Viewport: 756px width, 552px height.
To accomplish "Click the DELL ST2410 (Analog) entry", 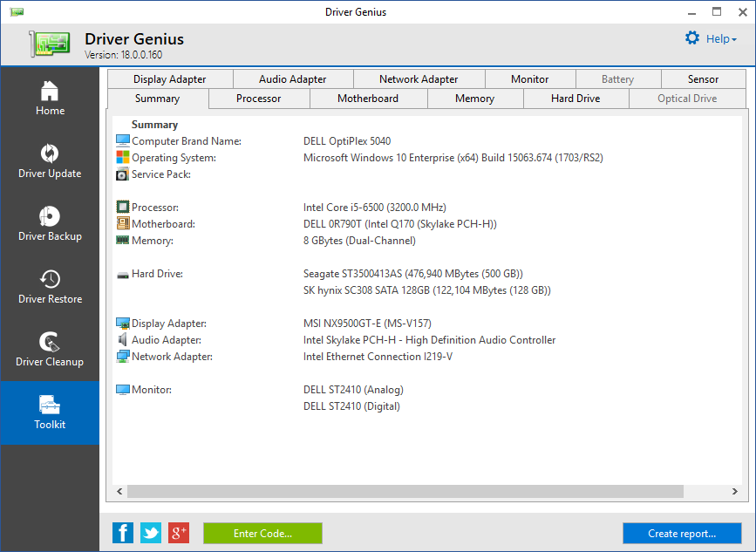I will click(353, 390).
